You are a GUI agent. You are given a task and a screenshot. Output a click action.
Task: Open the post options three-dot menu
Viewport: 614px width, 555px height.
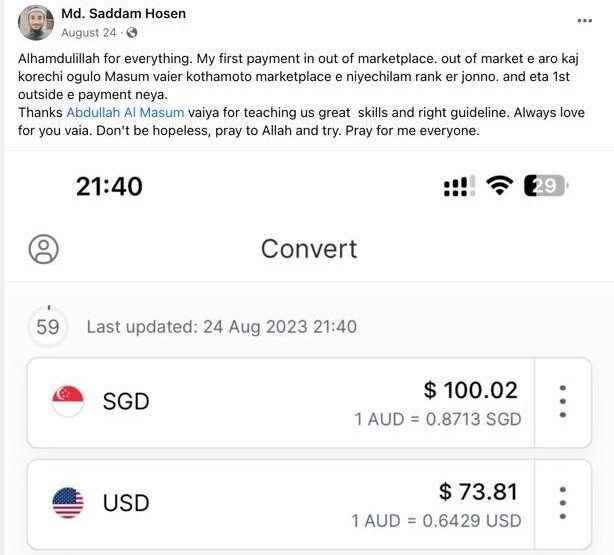click(585, 20)
